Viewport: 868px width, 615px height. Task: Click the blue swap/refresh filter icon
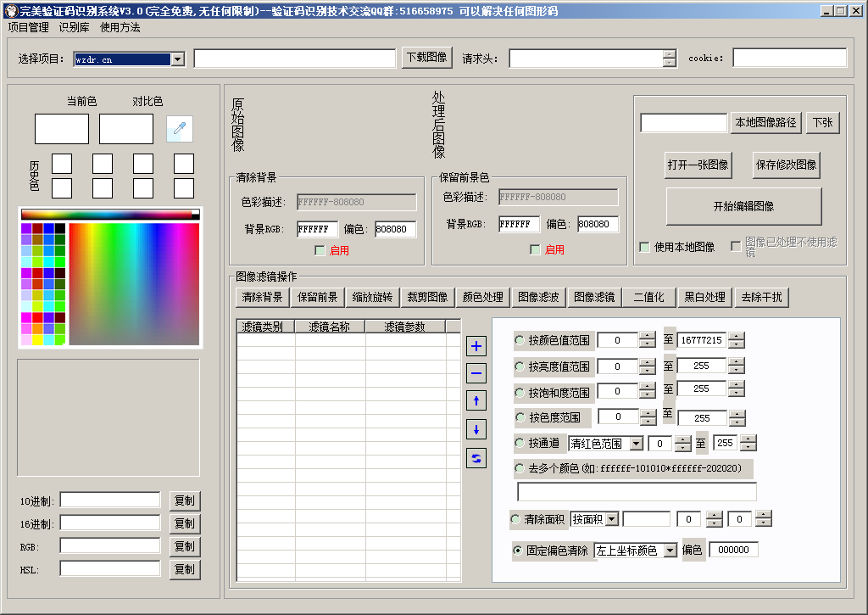pos(476,458)
